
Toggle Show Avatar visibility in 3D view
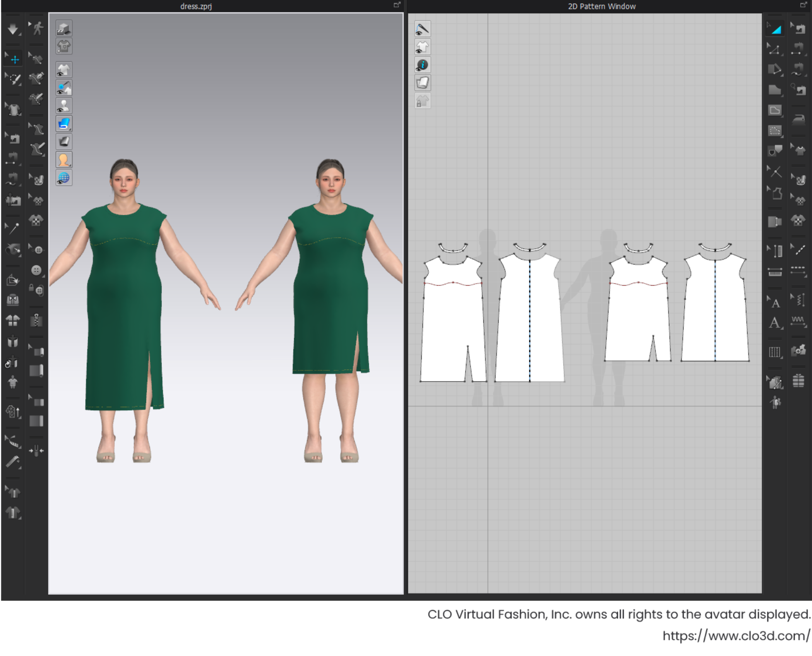point(64,106)
